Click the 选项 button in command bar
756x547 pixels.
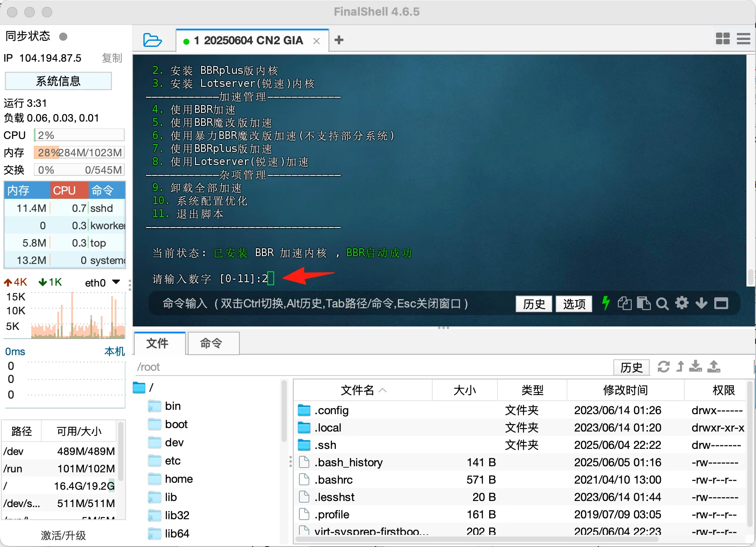[574, 304]
